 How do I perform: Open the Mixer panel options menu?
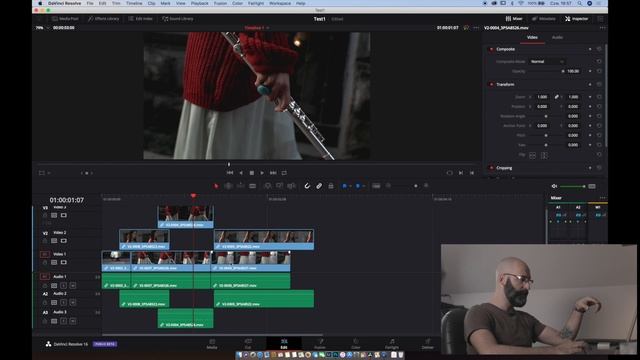coord(602,198)
